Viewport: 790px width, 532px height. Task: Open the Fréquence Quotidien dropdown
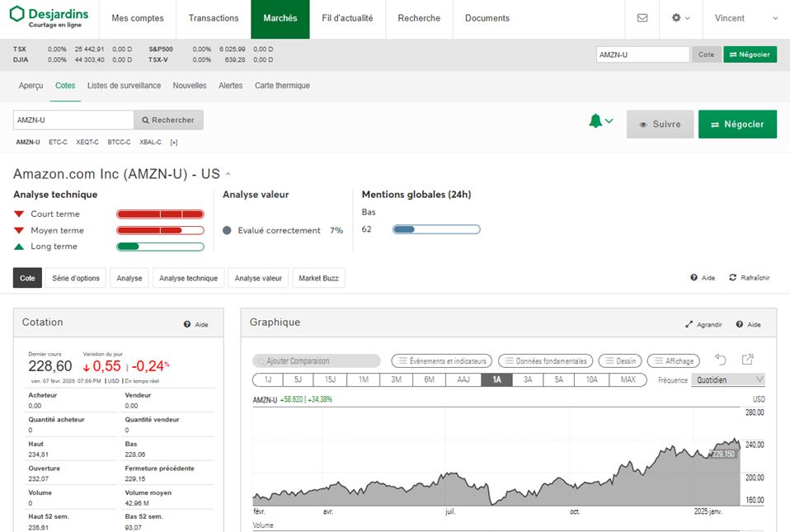click(x=730, y=380)
